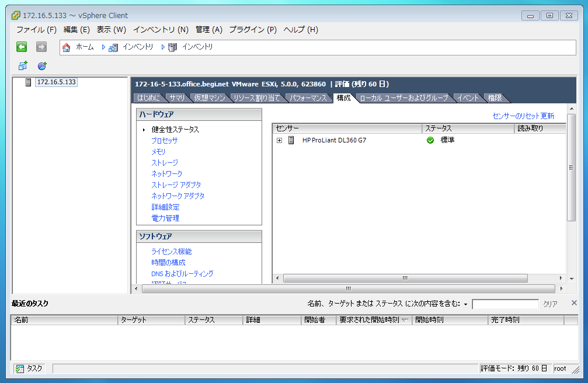
Task: Switch to the はじめに tab
Action: pyautogui.click(x=148, y=98)
